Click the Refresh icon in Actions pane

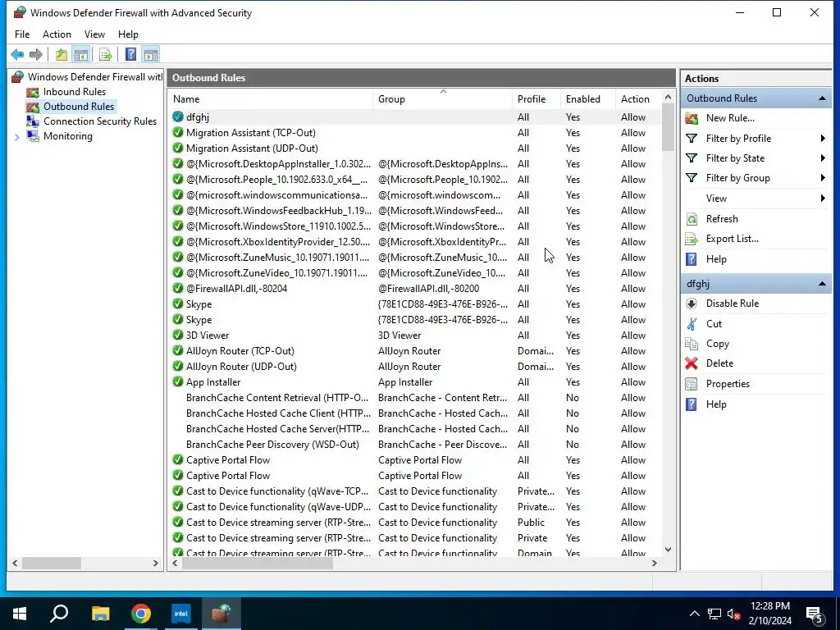pos(692,218)
